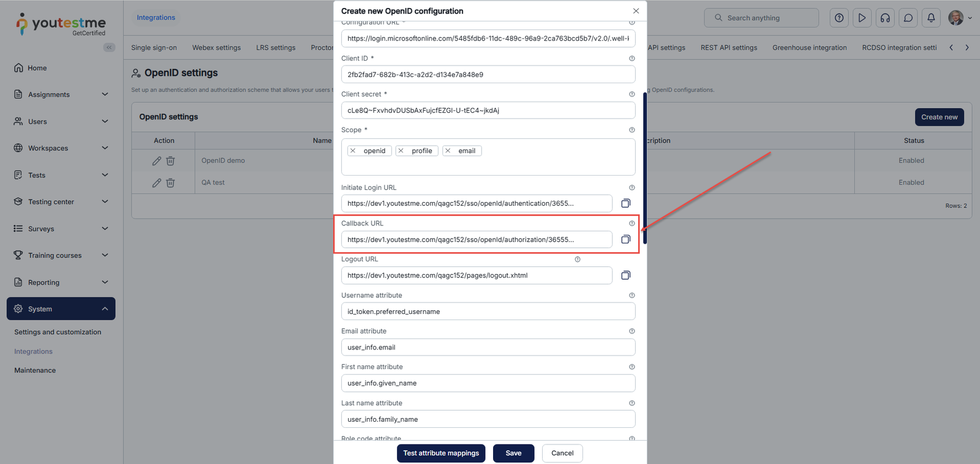Open the notifications bell

(931, 18)
